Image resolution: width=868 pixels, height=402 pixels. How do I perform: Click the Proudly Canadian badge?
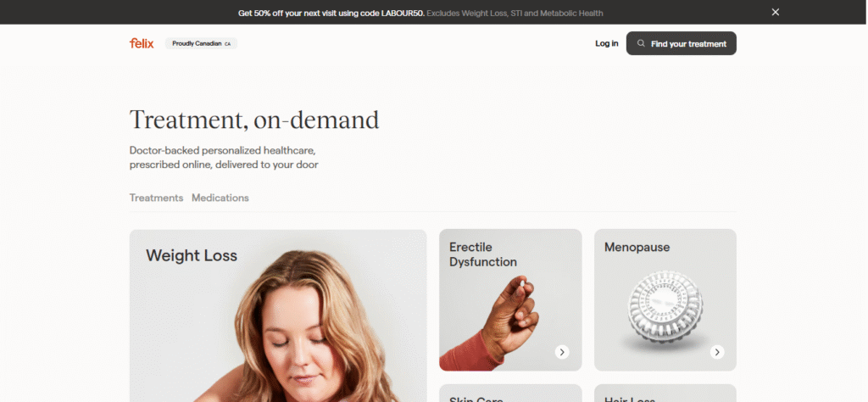(201, 44)
